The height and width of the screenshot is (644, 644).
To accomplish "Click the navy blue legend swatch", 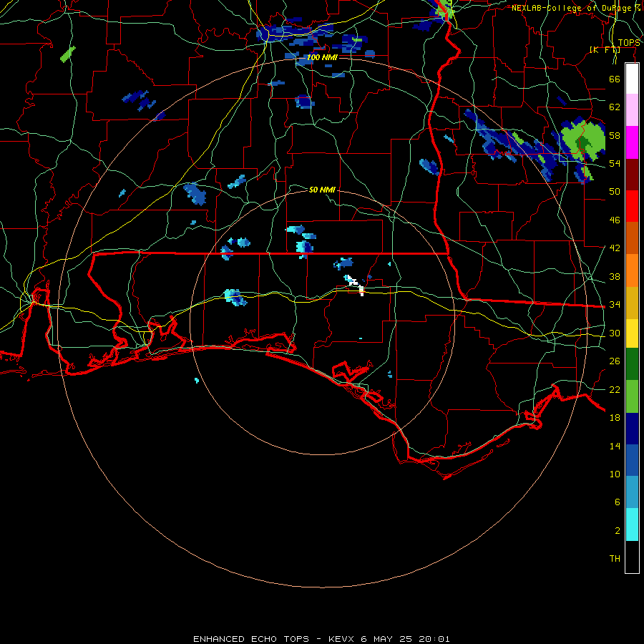I will pyautogui.click(x=632, y=429).
